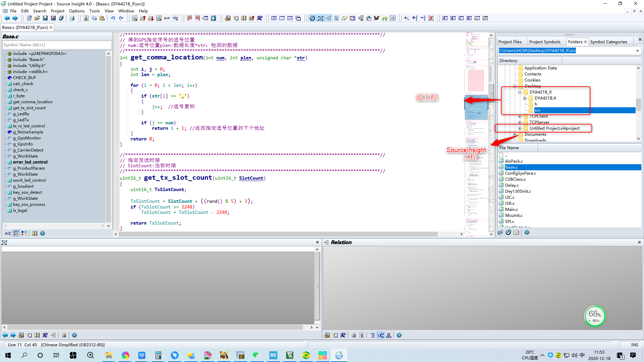This screenshot has height=362, width=644.
Task: Click the Symbol Name search field
Action: [x=57, y=45]
